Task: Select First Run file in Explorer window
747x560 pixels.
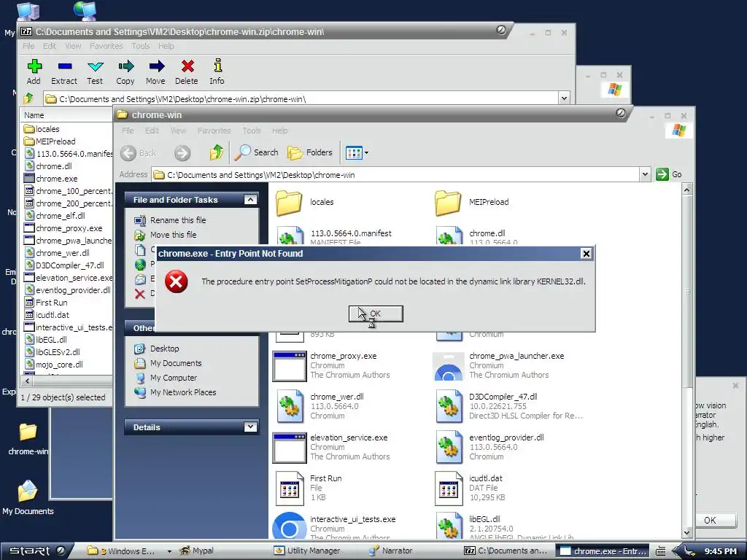Action: point(309,488)
